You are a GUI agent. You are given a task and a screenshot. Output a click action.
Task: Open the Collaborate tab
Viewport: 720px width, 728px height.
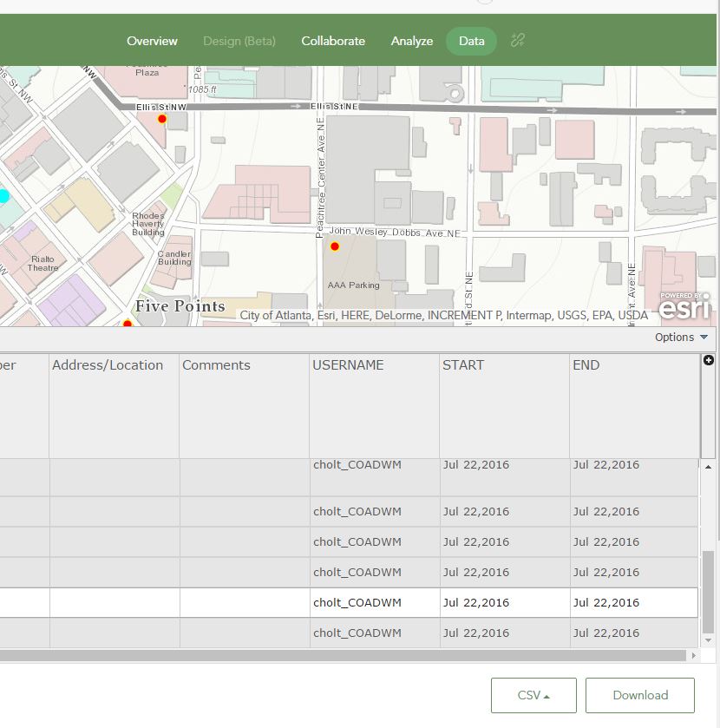(x=333, y=41)
